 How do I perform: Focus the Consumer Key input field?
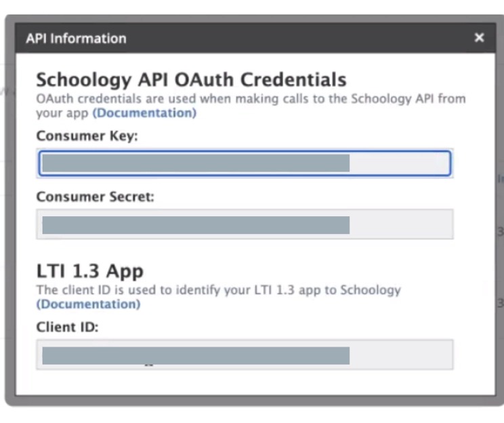tap(400, 163)
